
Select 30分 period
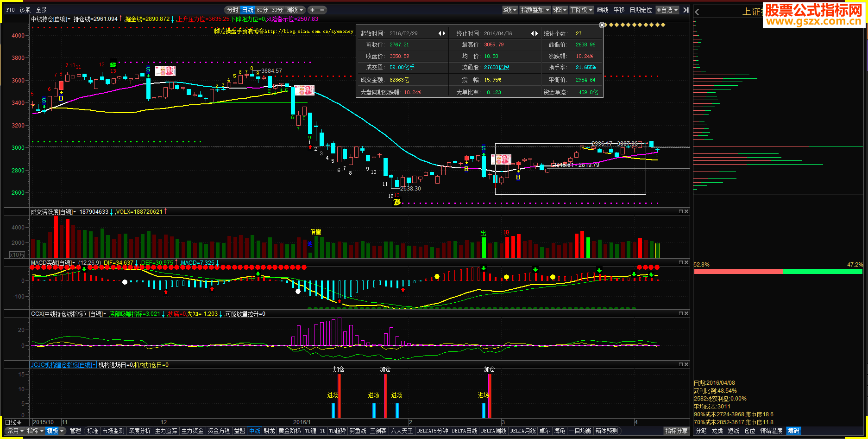tap(277, 10)
